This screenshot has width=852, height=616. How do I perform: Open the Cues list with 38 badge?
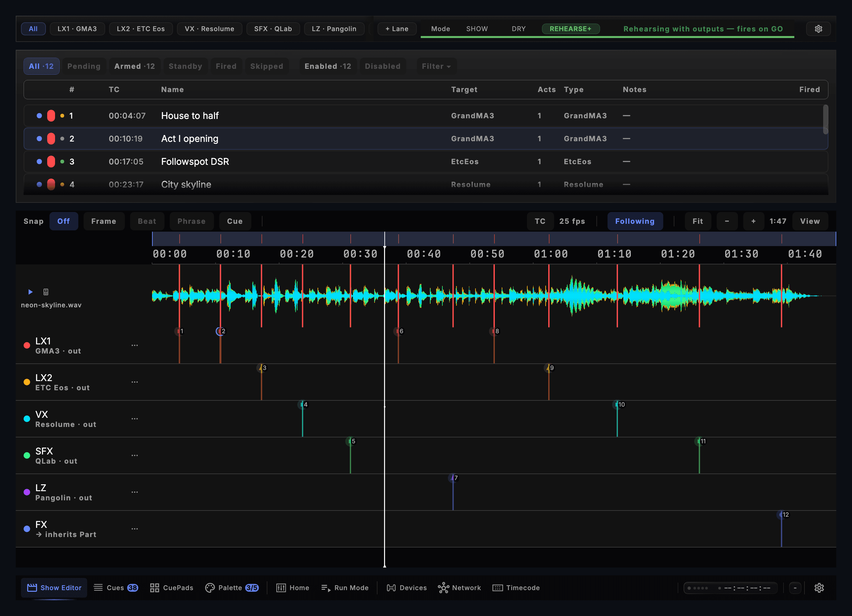pos(116,588)
